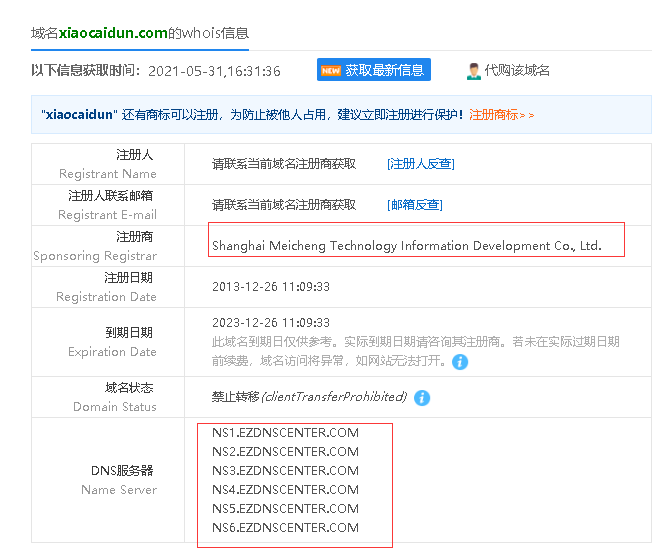
Task: Click the Shanghai Meicheng Technology registrar name
Action: click(x=407, y=245)
